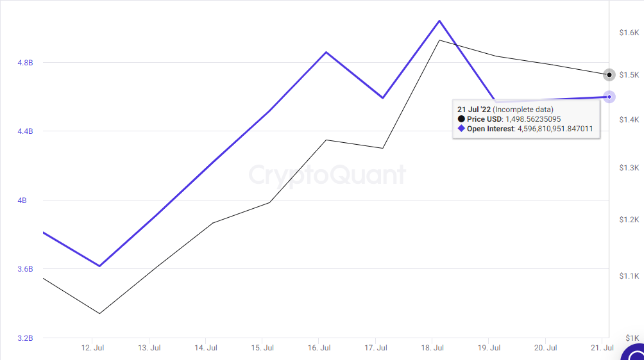Click the purple diamond icon beside Open Interest
The height and width of the screenshot is (360, 644).
tap(461, 128)
